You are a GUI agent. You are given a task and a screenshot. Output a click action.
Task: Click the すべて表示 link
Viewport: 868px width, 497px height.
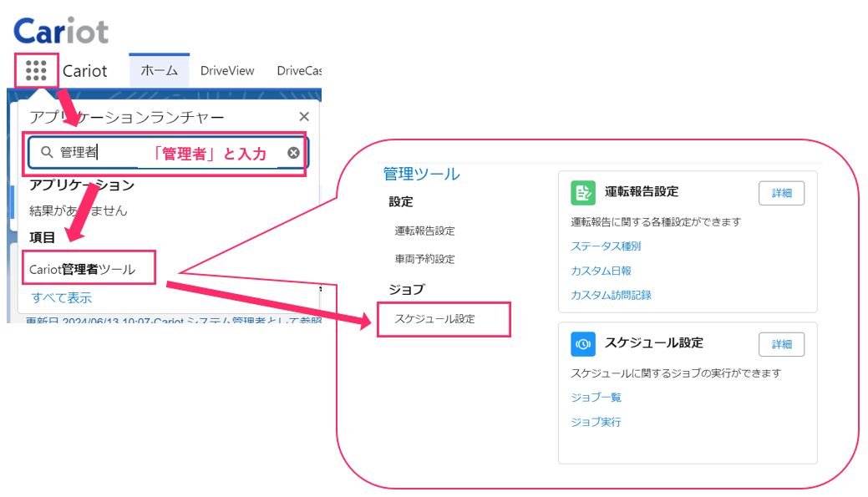62,297
